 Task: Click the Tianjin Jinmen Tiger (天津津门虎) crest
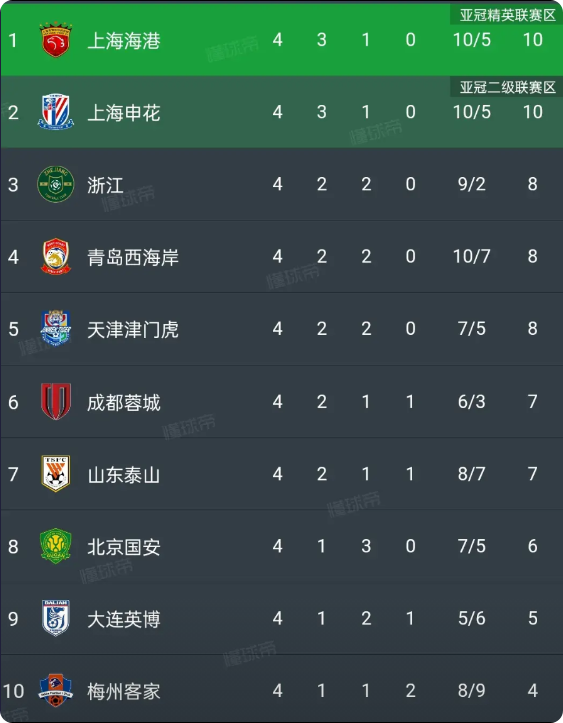[x=55, y=329]
